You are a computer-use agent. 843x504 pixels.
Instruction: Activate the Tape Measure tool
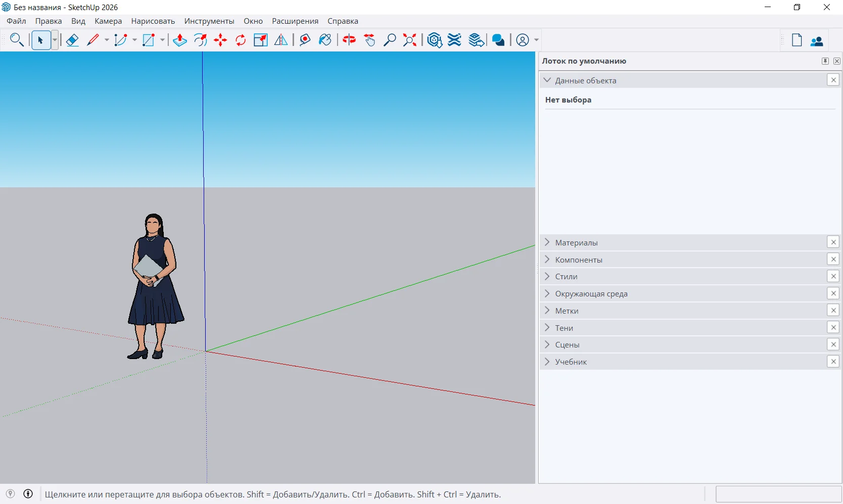(x=305, y=40)
